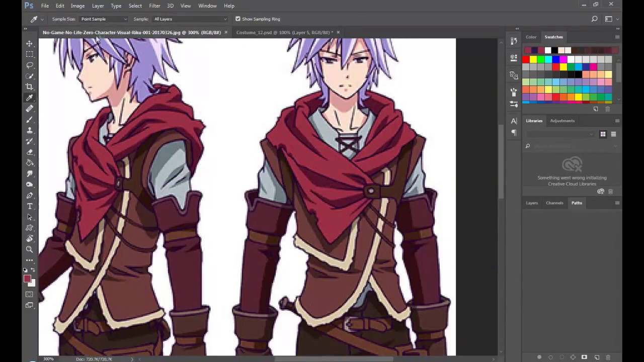Select the Horizontal Type tool
Image resolution: width=644 pixels, height=362 pixels.
(x=30, y=206)
